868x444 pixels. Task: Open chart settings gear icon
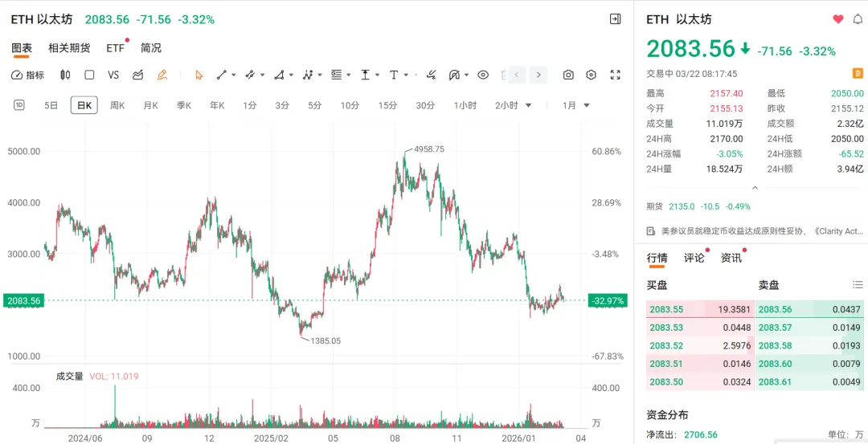(x=592, y=75)
